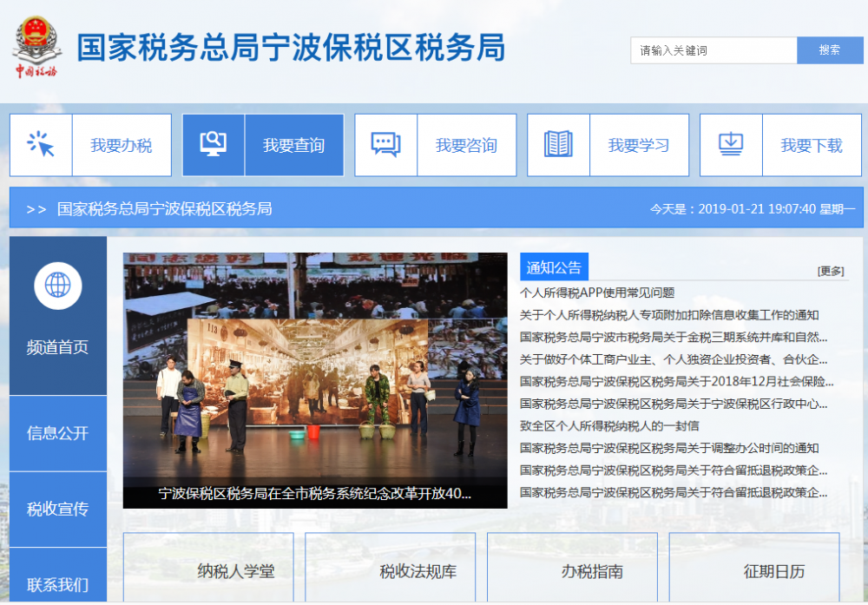Open the 纳税人学堂 tile
The height and width of the screenshot is (605, 868).
pyautogui.click(x=236, y=571)
